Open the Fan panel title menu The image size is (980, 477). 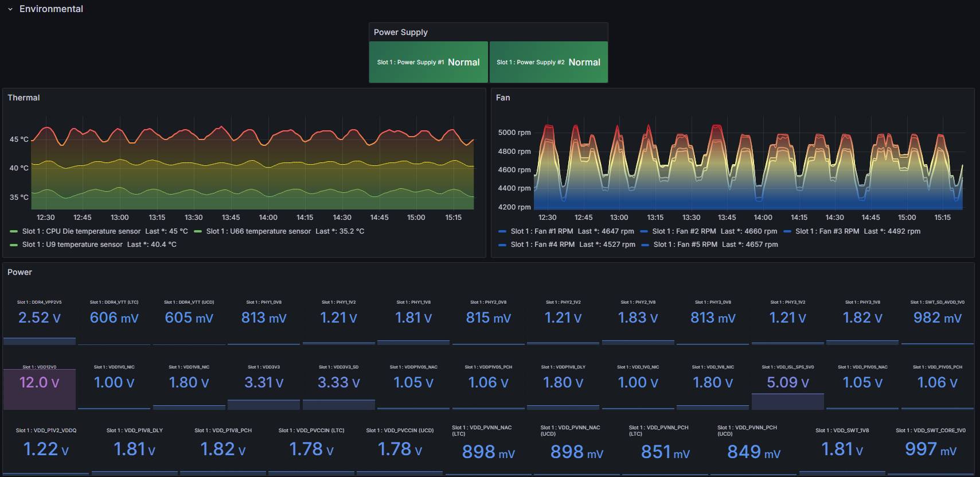[x=503, y=98]
